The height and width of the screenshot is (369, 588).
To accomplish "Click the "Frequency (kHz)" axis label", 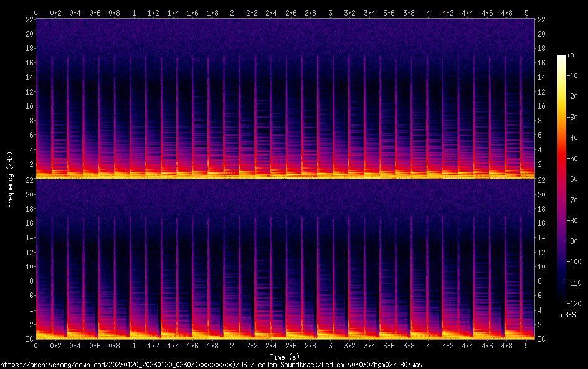I will tap(10, 179).
